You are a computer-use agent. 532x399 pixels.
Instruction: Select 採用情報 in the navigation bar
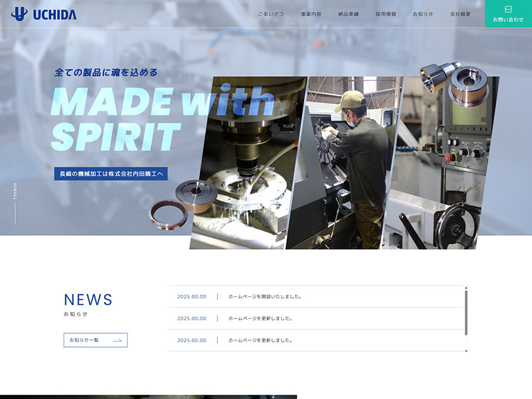coord(386,14)
